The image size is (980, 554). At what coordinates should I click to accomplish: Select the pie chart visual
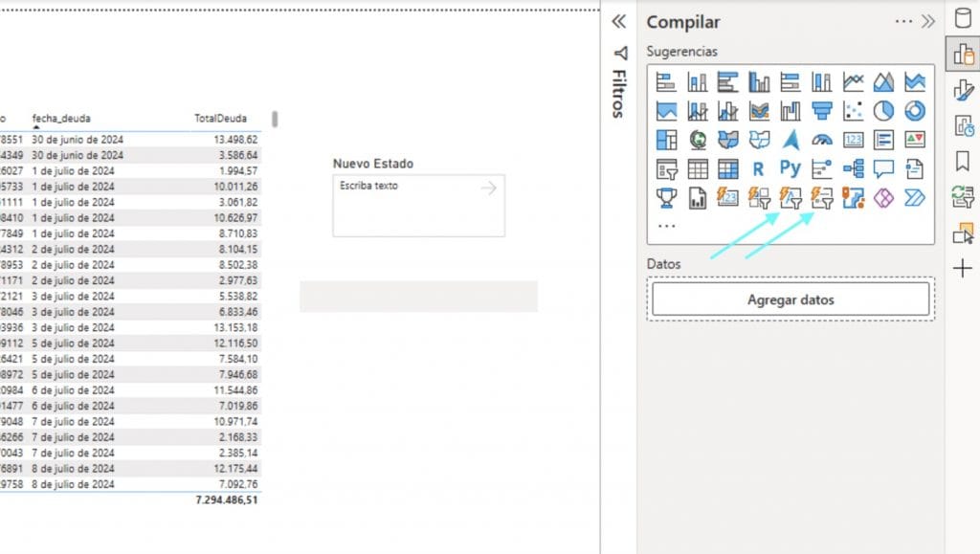883,111
